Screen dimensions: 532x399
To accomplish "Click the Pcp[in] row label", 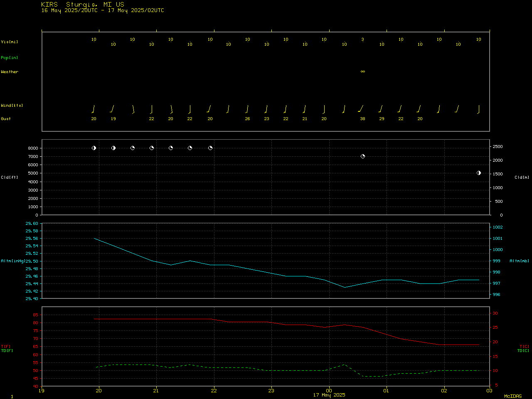I will point(9,58).
